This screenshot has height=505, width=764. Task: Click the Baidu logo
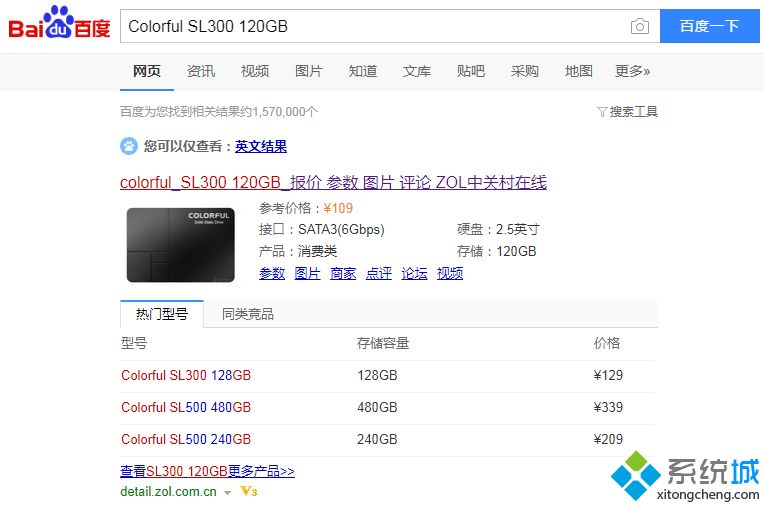click(59, 22)
